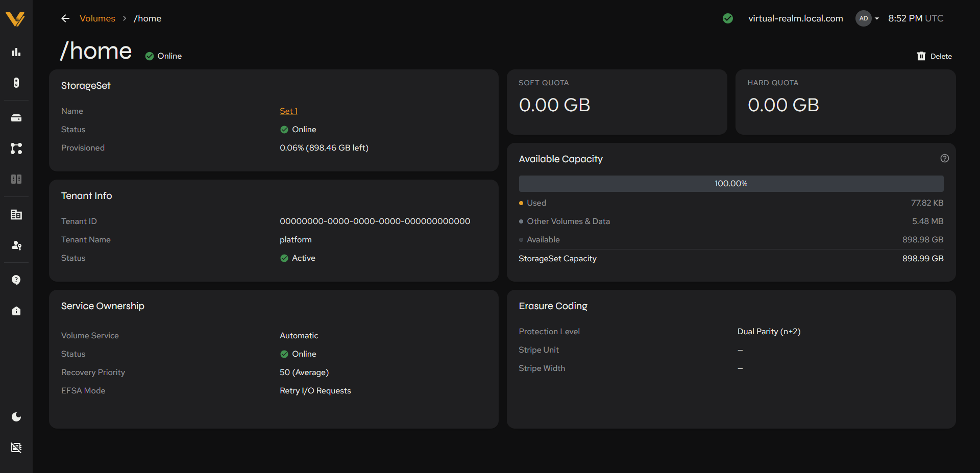980x473 pixels.
Task: Click the 898.98 GB Available value
Action: (923, 239)
